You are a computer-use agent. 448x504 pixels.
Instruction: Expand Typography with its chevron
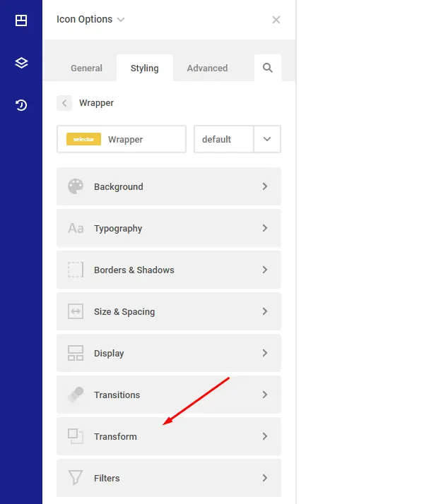coord(265,228)
